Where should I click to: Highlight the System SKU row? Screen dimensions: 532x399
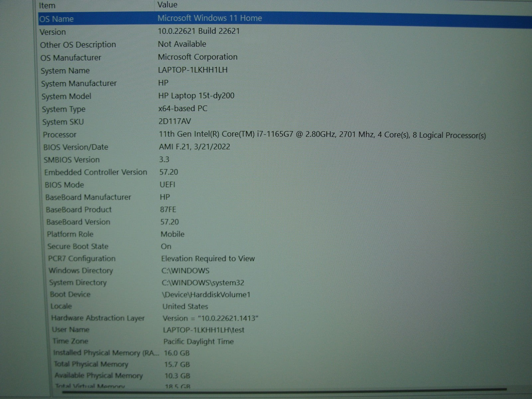tap(63, 122)
